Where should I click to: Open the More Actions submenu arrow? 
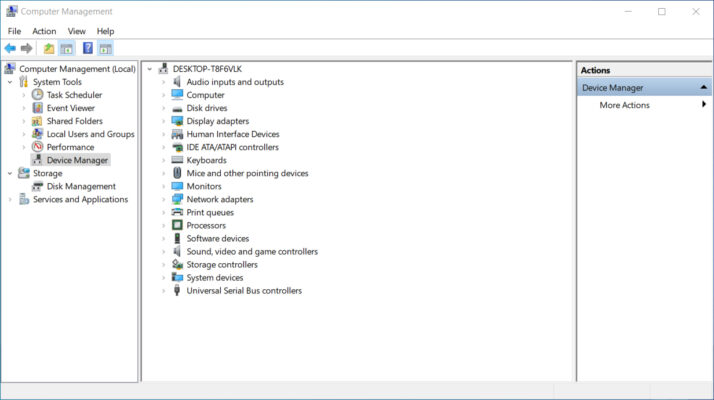click(704, 104)
